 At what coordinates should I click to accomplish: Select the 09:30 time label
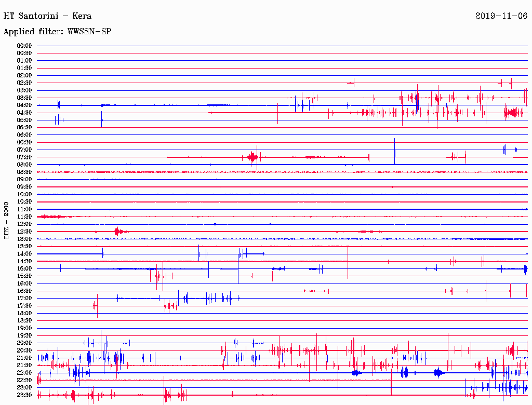click(24, 187)
